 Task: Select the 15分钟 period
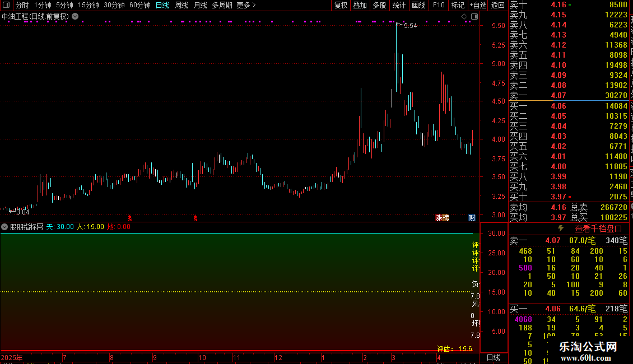[88, 5]
